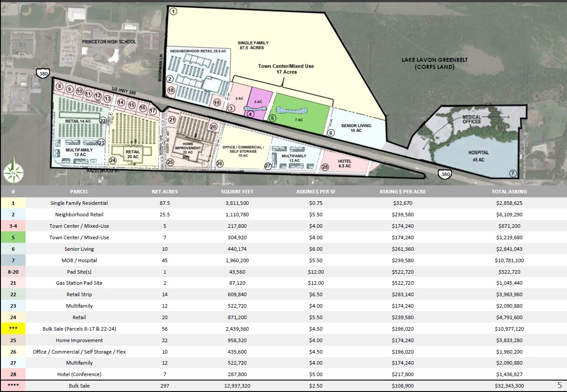
Task: Select the Gas Station Pad Site table entry
Action: point(79,283)
